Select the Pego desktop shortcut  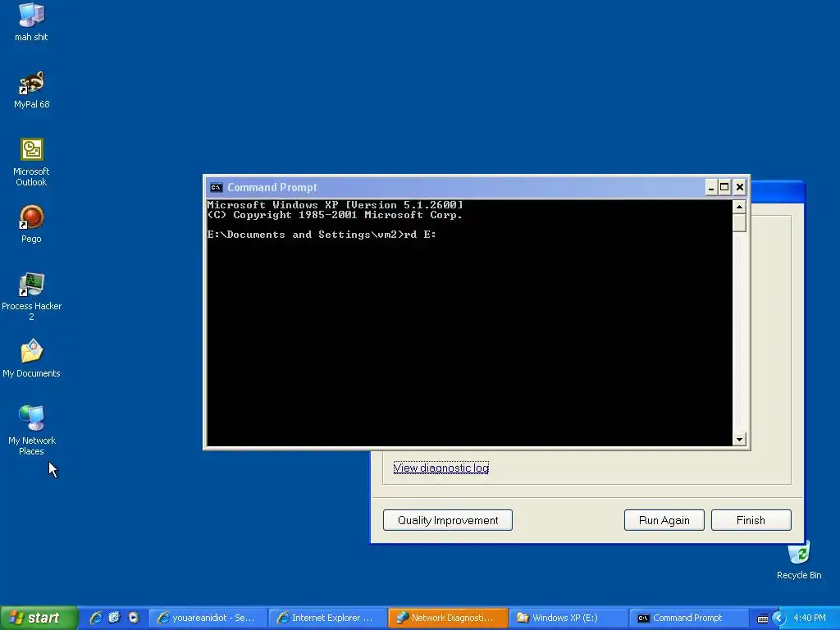click(x=31, y=224)
